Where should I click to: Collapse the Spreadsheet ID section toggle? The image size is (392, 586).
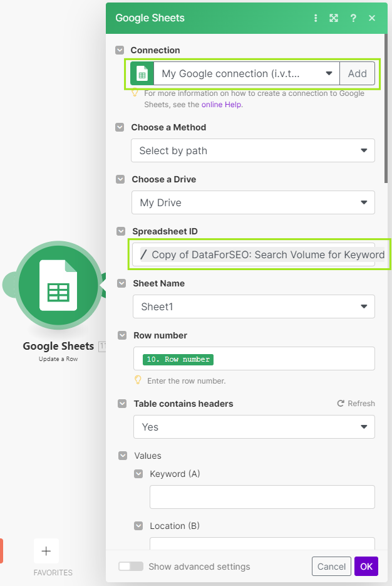coord(121,231)
